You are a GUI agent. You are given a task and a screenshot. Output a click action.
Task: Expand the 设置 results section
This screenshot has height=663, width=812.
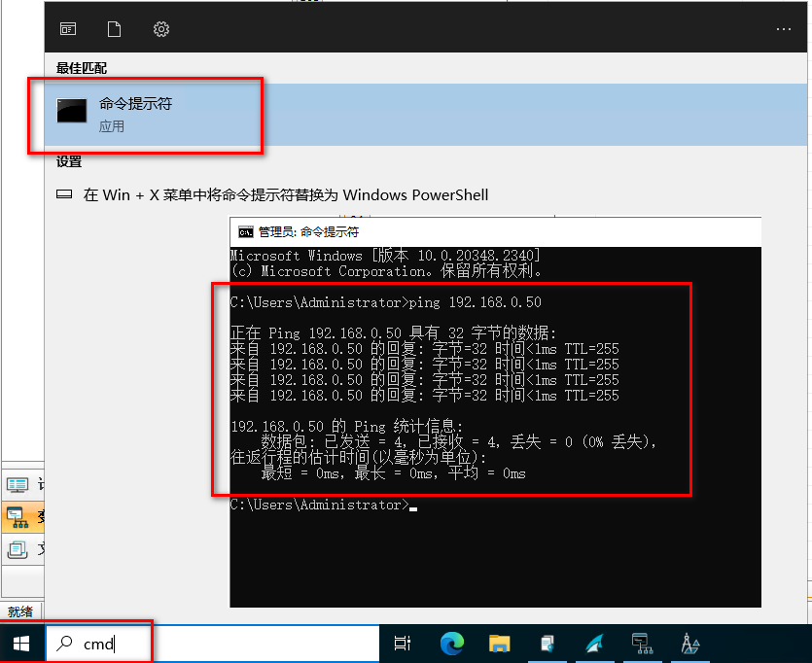click(67, 161)
